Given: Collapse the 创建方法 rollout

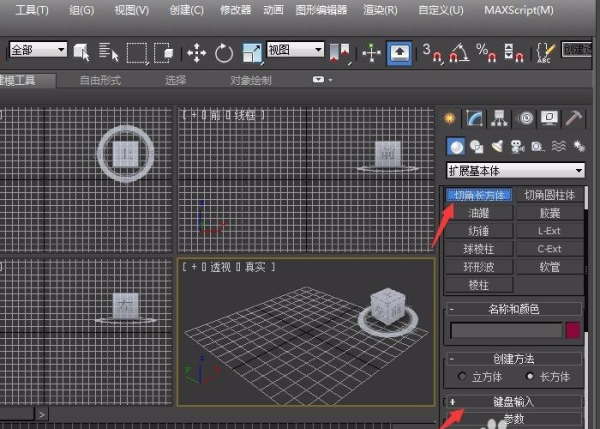Looking at the screenshot, I should [514, 359].
